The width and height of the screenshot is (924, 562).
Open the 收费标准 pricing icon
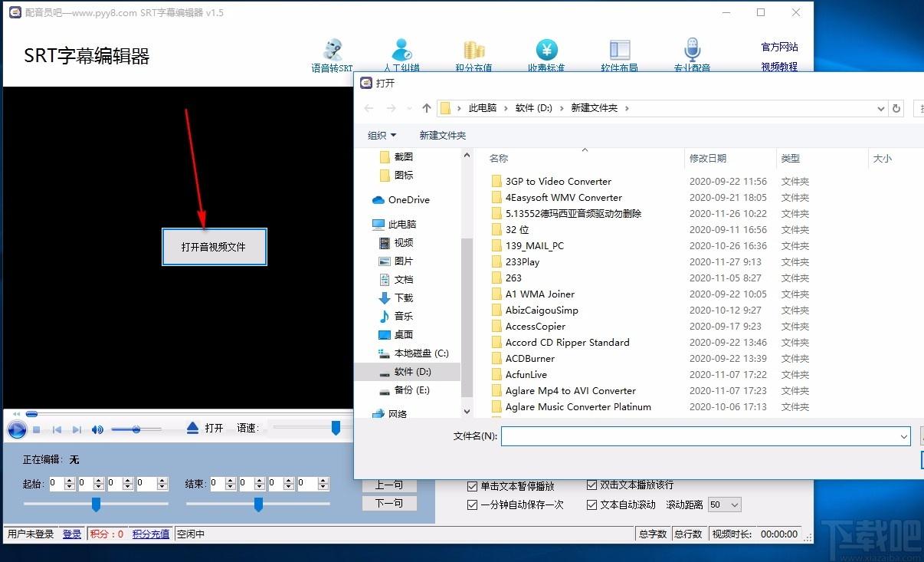[546, 55]
